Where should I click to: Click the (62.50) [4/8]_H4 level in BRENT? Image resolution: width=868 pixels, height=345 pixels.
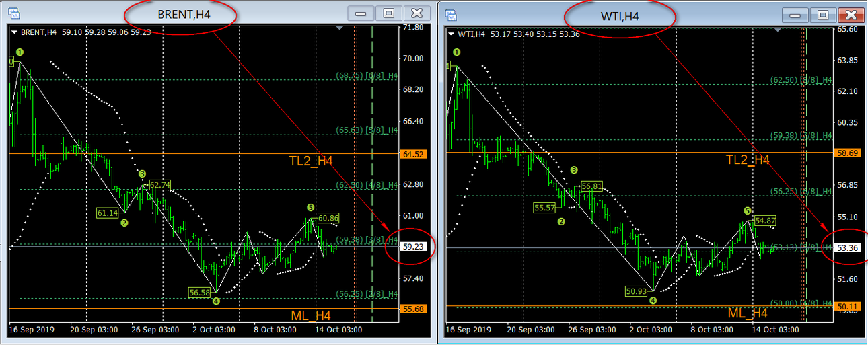click(x=367, y=186)
